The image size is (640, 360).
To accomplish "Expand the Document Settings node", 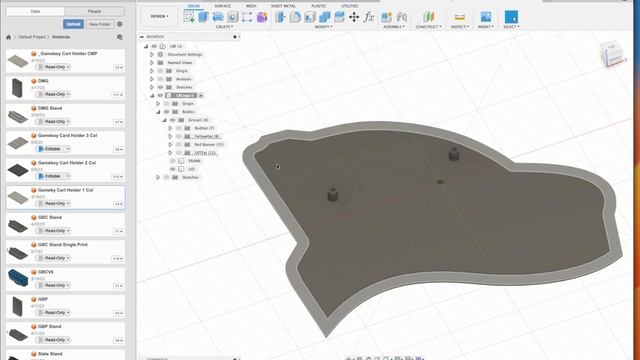I will click(152, 54).
